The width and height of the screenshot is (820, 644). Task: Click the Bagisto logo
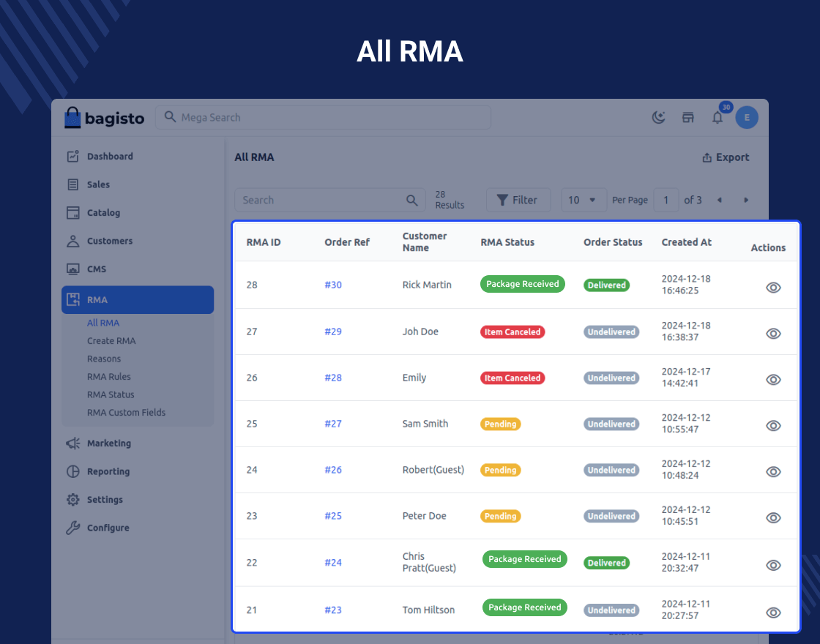pyautogui.click(x=104, y=117)
